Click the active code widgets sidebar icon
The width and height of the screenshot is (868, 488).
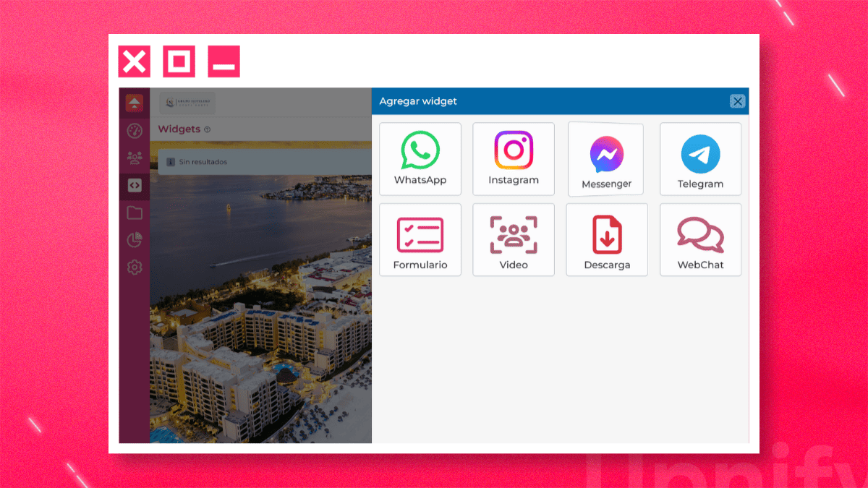(135, 186)
